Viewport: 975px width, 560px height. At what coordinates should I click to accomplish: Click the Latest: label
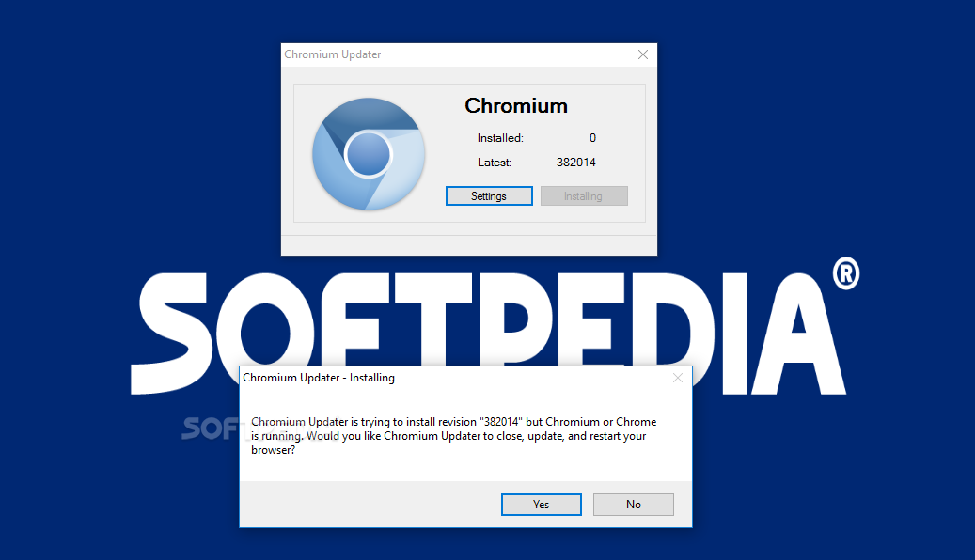click(495, 163)
